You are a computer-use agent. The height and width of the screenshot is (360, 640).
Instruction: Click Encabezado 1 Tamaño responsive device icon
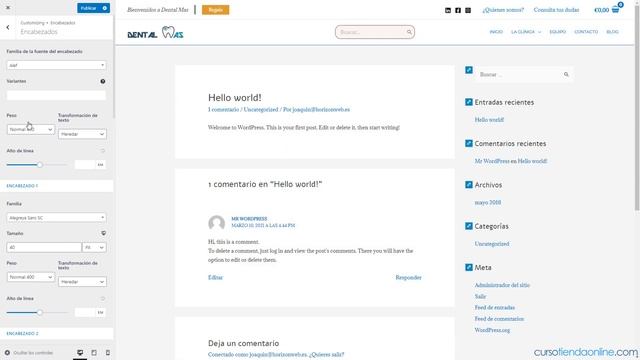[x=103, y=233]
